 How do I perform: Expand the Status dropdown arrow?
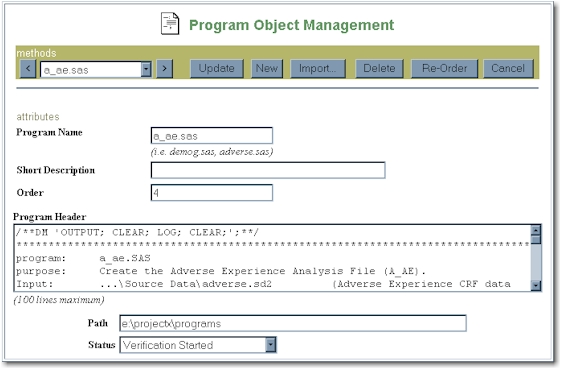pos(271,345)
